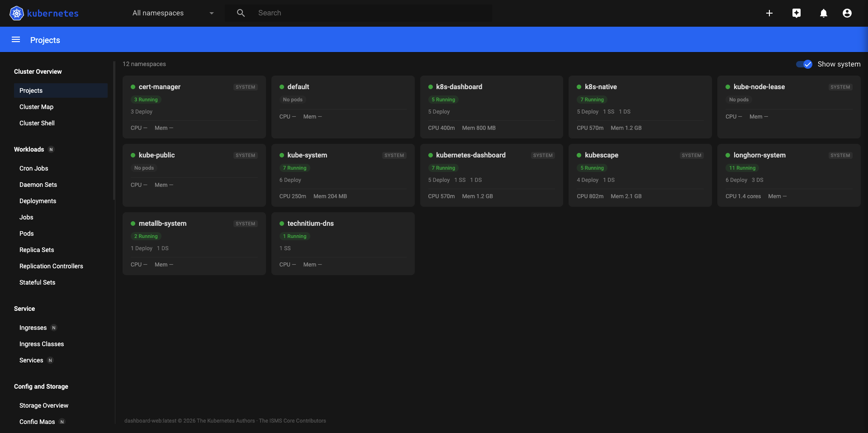Open the technitium-dns namespace
Image resolution: width=868 pixels, height=433 pixels.
tap(343, 243)
